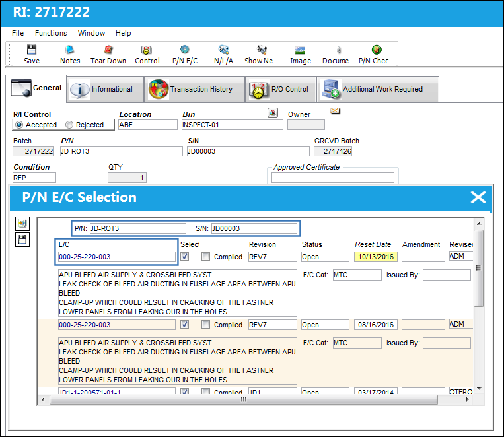
Task: Click the envelope icon next to Owner
Action: point(335,111)
